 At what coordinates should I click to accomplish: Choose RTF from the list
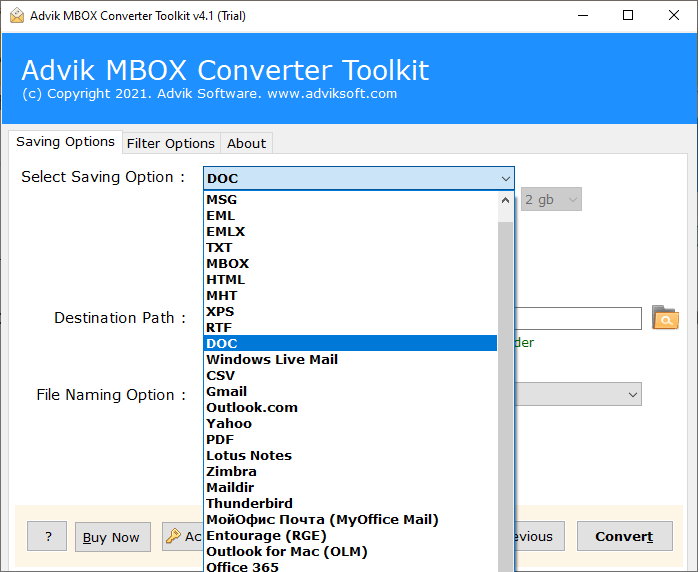pos(350,328)
